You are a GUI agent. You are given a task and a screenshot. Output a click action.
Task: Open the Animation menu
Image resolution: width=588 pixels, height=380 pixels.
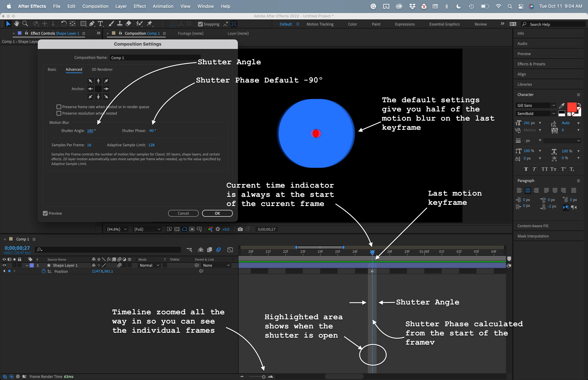[x=163, y=6]
